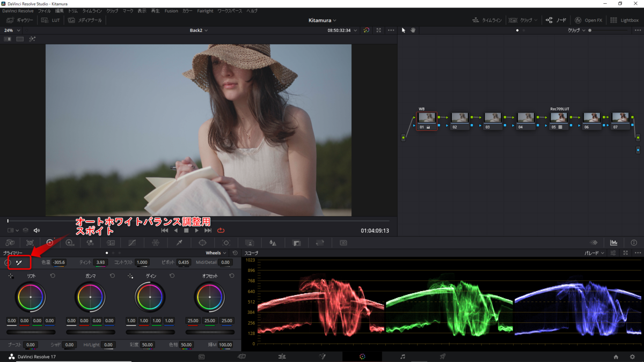Screen dimensions: 644x362
Task: Mute audio with the speaker icon
Action: (x=36, y=231)
